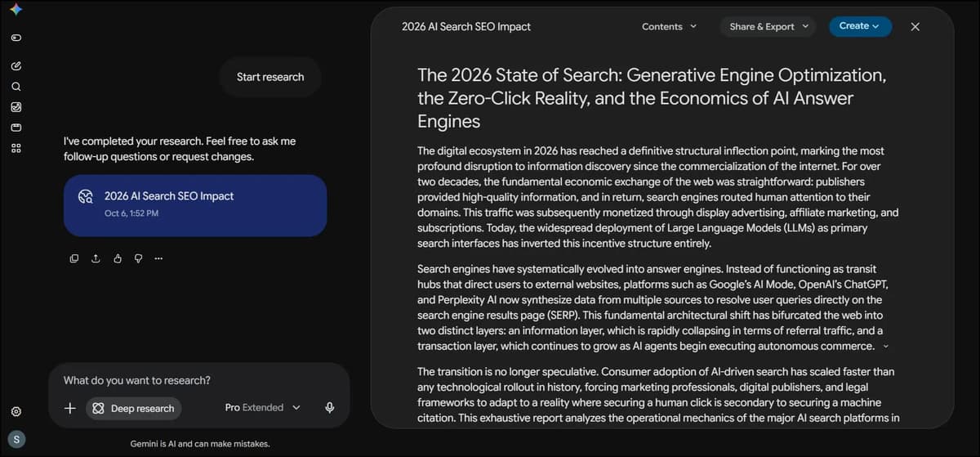Give the response a thumbs up
The image size is (980, 457).
pyautogui.click(x=117, y=258)
